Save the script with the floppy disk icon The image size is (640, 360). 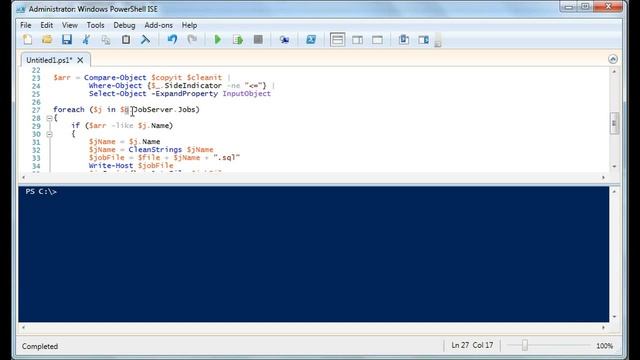pos(67,40)
